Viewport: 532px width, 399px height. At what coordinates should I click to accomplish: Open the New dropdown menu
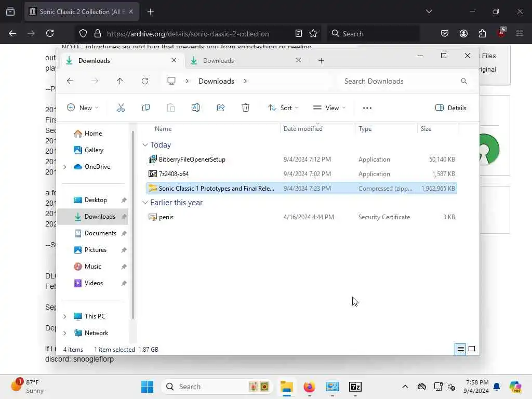[x=83, y=108]
